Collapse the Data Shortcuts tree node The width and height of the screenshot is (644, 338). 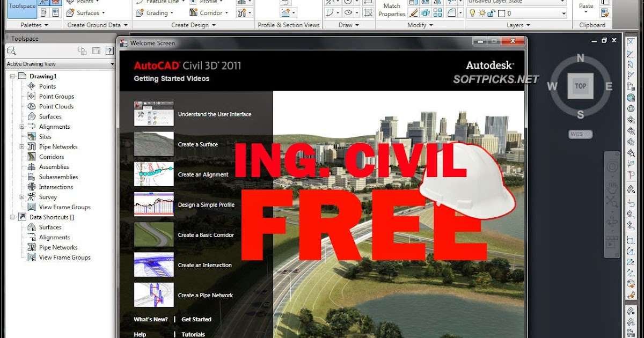click(x=12, y=217)
